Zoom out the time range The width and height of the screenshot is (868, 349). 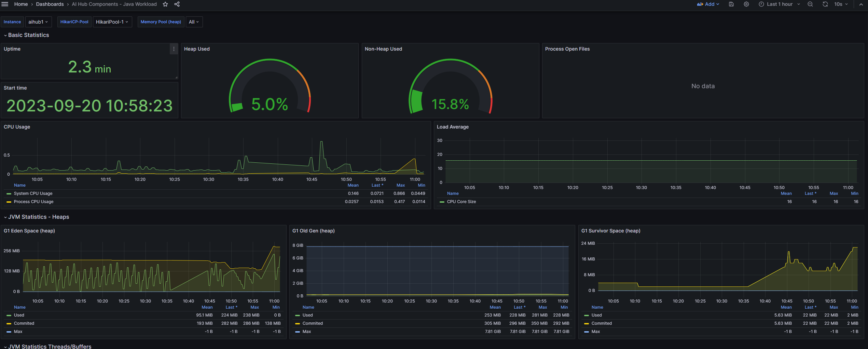point(810,4)
